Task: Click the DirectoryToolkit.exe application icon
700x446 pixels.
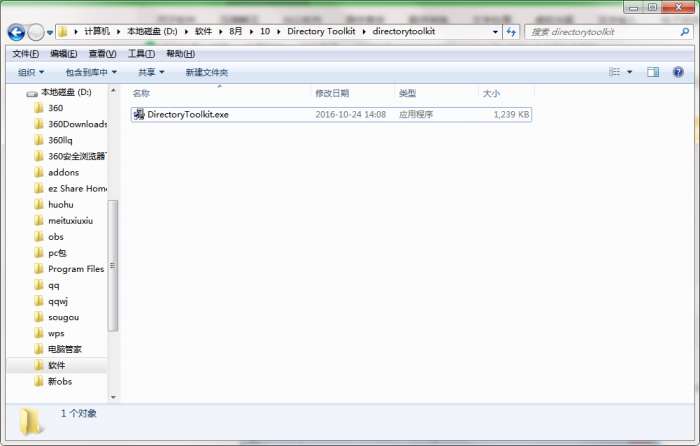Action: coord(139,114)
